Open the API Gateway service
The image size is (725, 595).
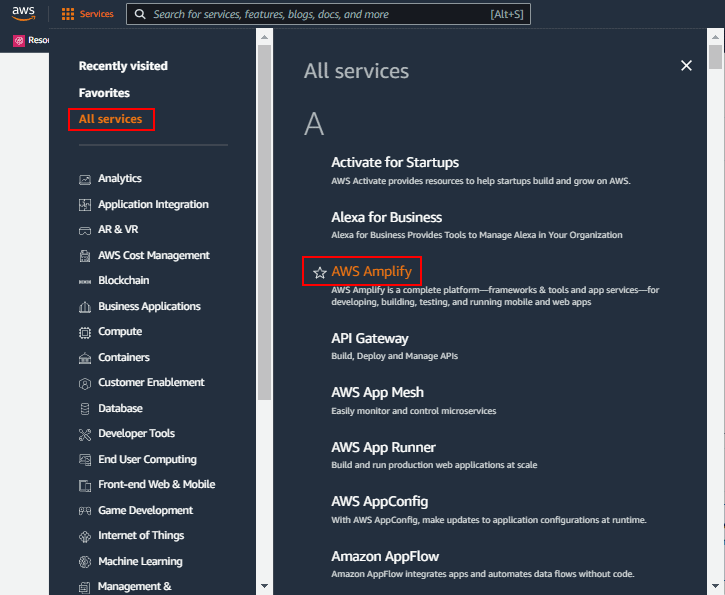[369, 338]
